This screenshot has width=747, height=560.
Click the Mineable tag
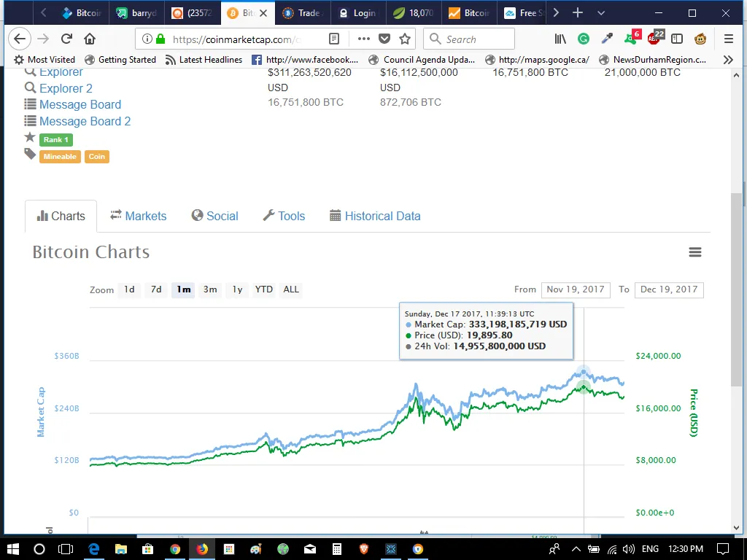60,157
